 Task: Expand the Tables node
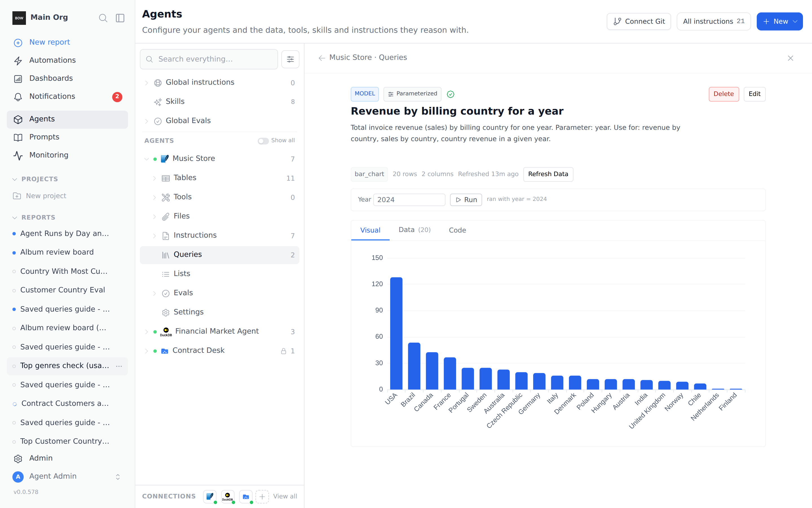point(154,178)
